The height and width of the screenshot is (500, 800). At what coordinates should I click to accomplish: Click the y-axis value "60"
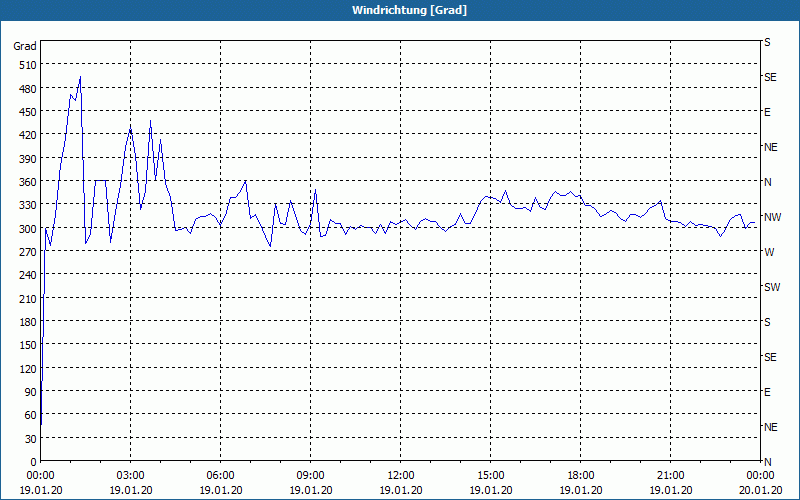coord(31,415)
